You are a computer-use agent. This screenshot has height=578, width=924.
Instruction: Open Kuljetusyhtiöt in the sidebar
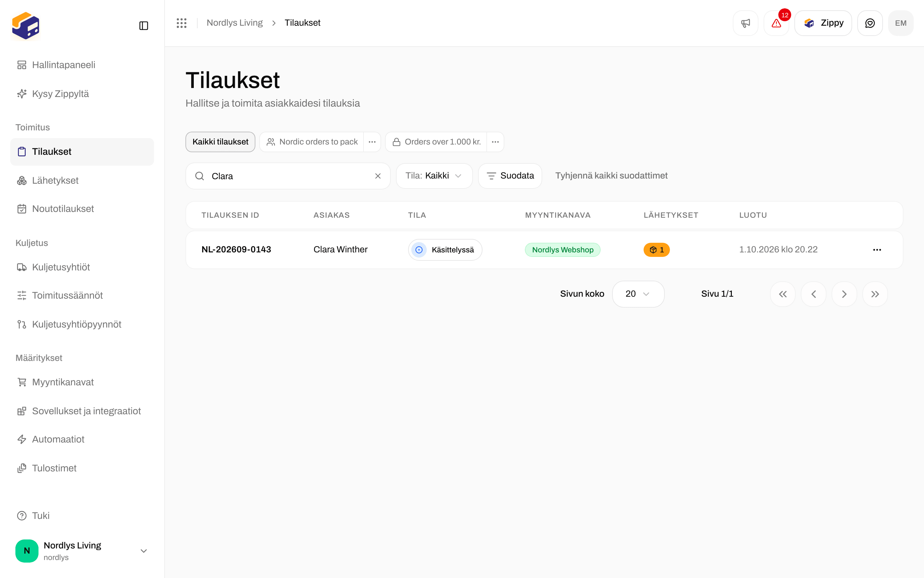coord(82,267)
